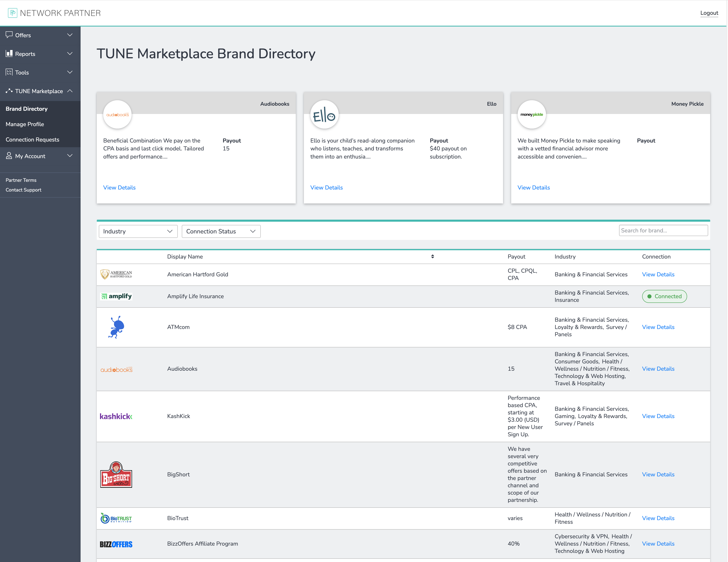The image size is (728, 562).
Task: Expand the Reports menu chevron
Action: [x=70, y=54]
